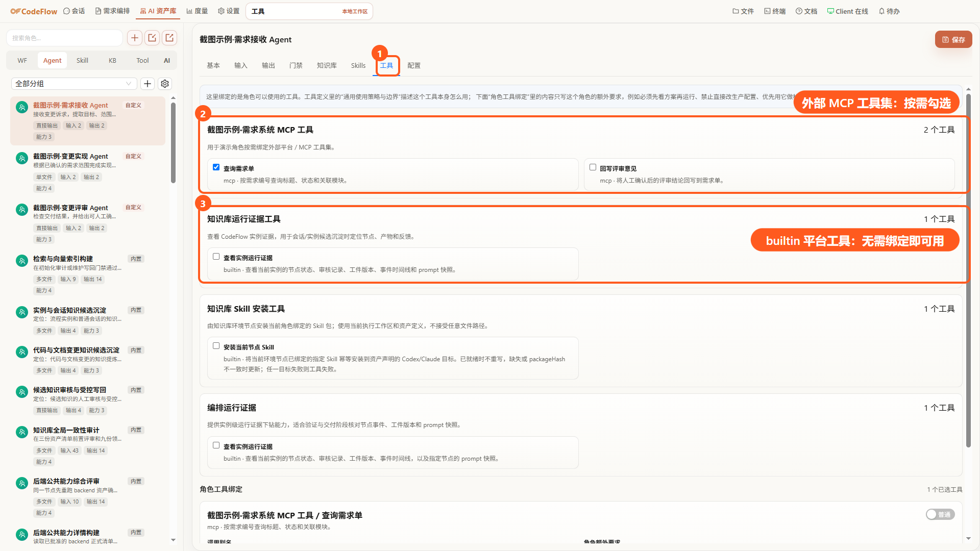Select 检索与向量索引构建 role

pos(88,274)
